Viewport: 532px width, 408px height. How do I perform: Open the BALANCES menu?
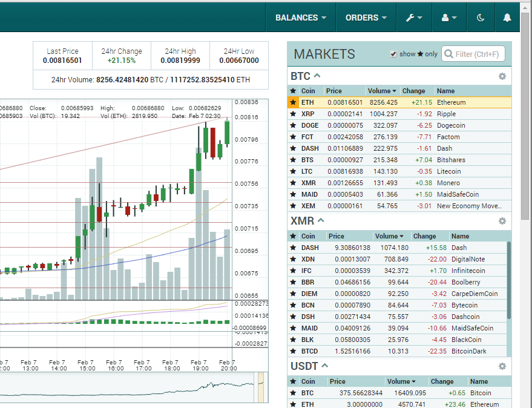301,18
